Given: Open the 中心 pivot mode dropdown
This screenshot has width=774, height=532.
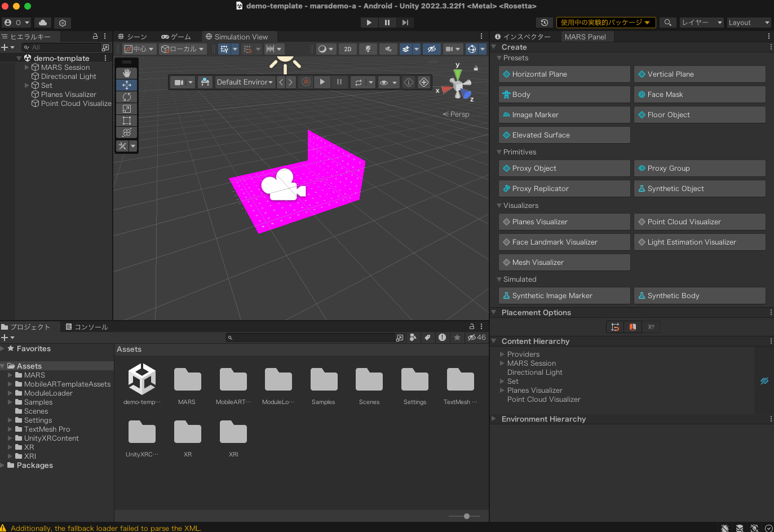Looking at the screenshot, I should pyautogui.click(x=139, y=49).
